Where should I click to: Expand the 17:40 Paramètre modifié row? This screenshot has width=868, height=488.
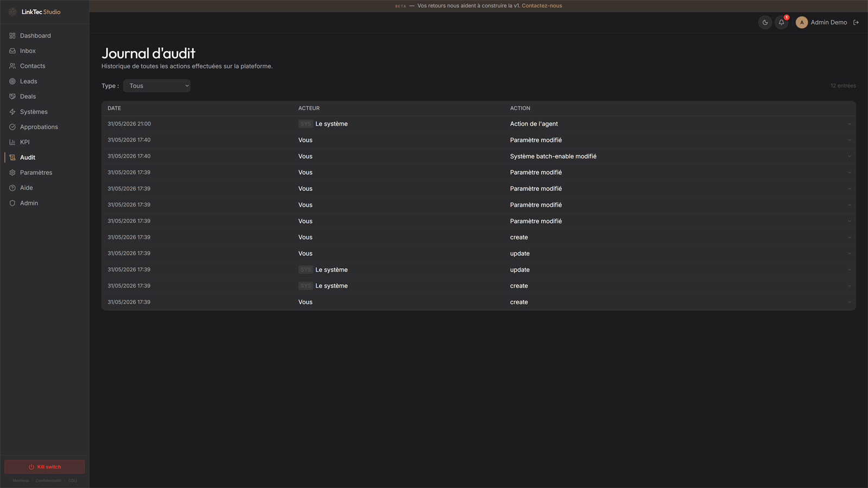click(849, 140)
